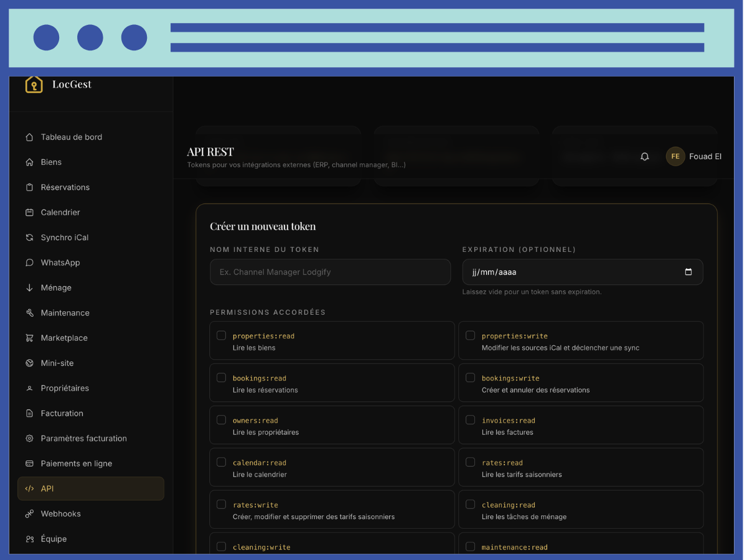Toggle the cleaning:read permission checkbox
The height and width of the screenshot is (560, 747).
pyautogui.click(x=470, y=505)
